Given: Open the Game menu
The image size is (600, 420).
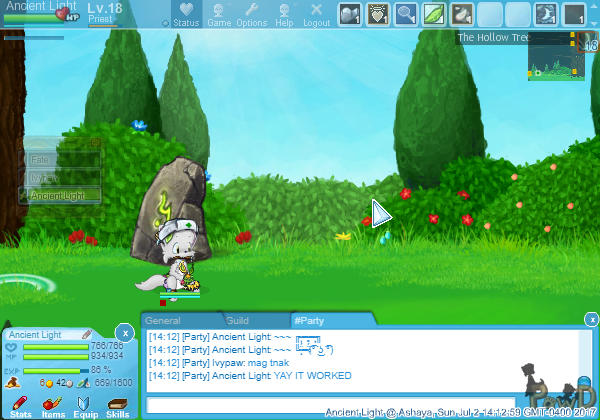Looking at the screenshot, I should [219, 15].
